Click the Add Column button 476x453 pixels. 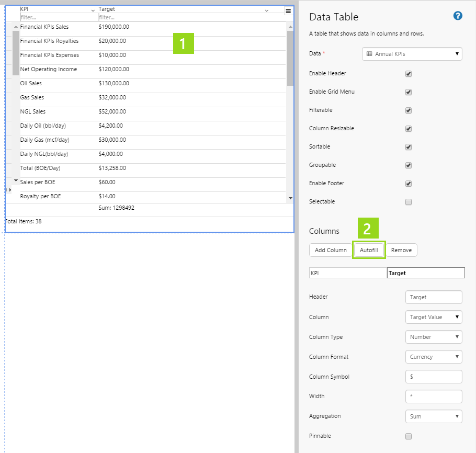click(x=331, y=250)
